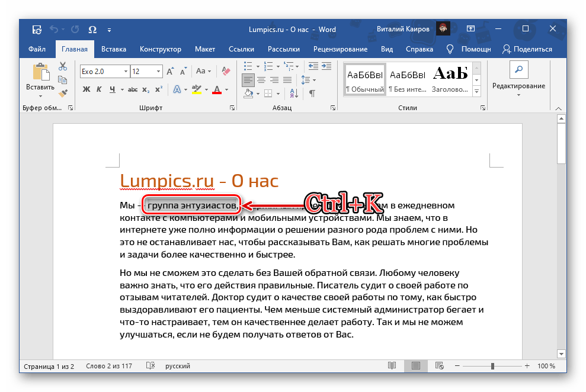Justify the paragraph text

pos(287,80)
